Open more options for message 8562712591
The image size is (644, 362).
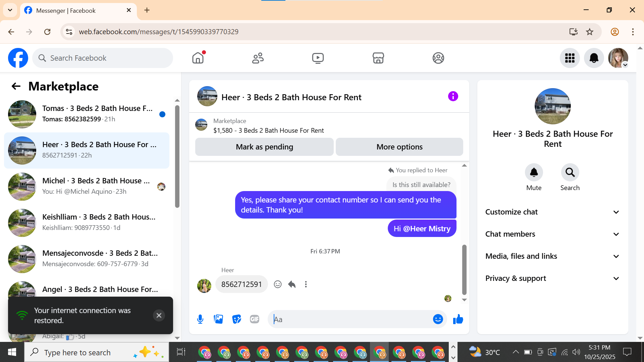coord(306,285)
